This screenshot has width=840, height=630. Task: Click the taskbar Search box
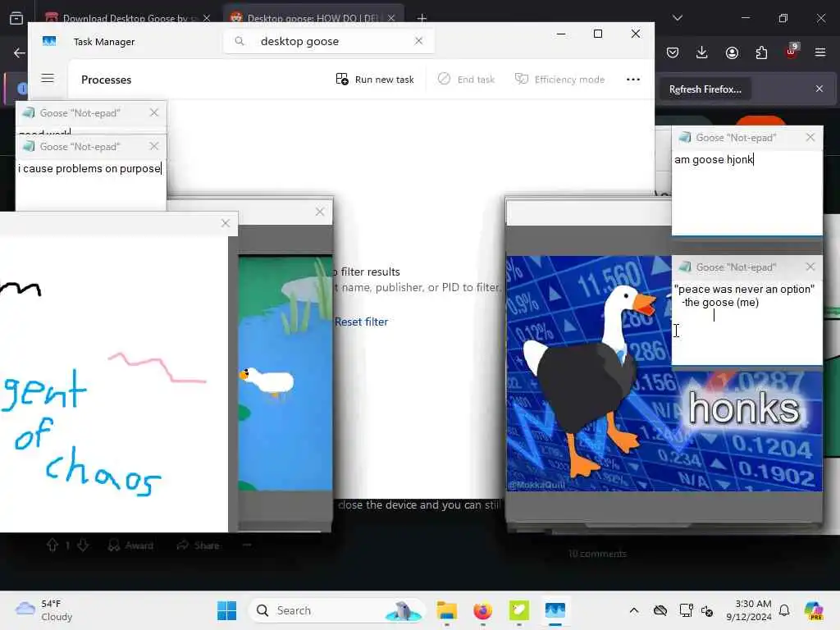[x=336, y=610]
